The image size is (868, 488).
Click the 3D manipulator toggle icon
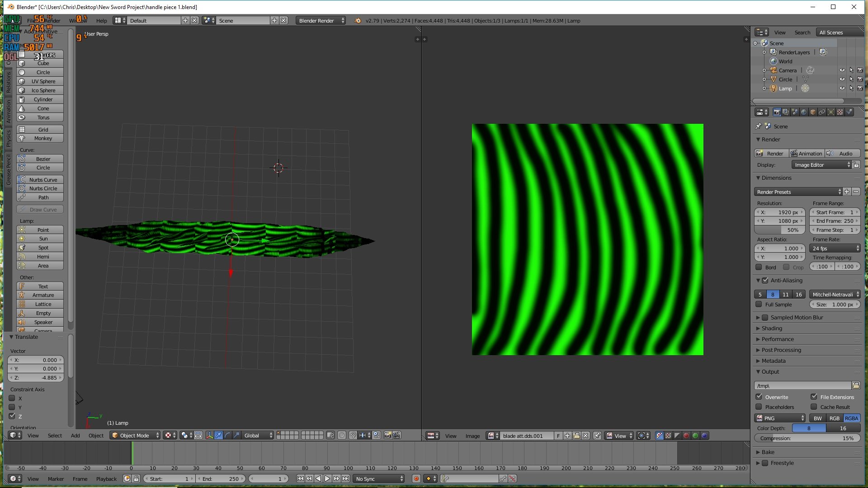209,435
